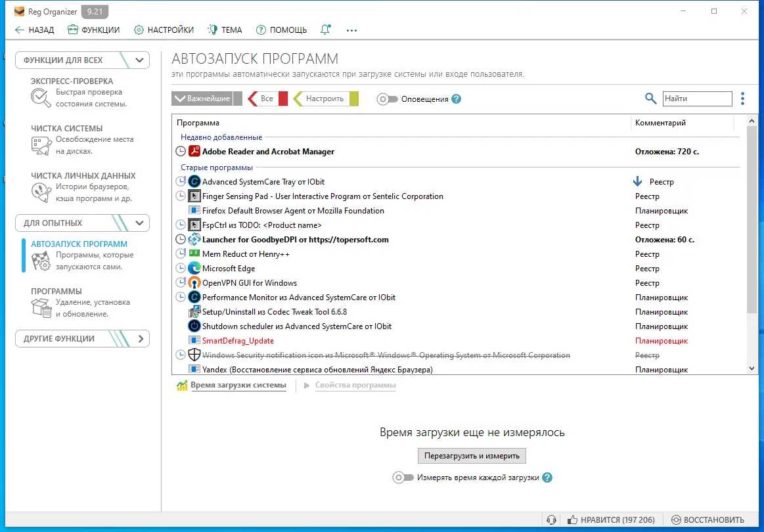Click Firefox Default Browser Agent task icon
Viewport: 764px width, 532px height.
click(194, 210)
